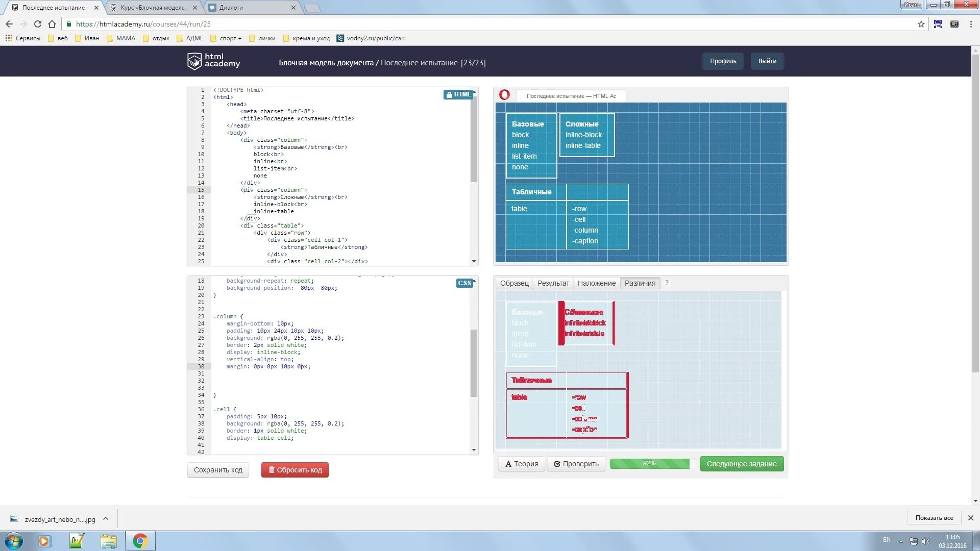Select the Результат view tab
Viewport: 980px width, 551px height.
click(x=553, y=283)
